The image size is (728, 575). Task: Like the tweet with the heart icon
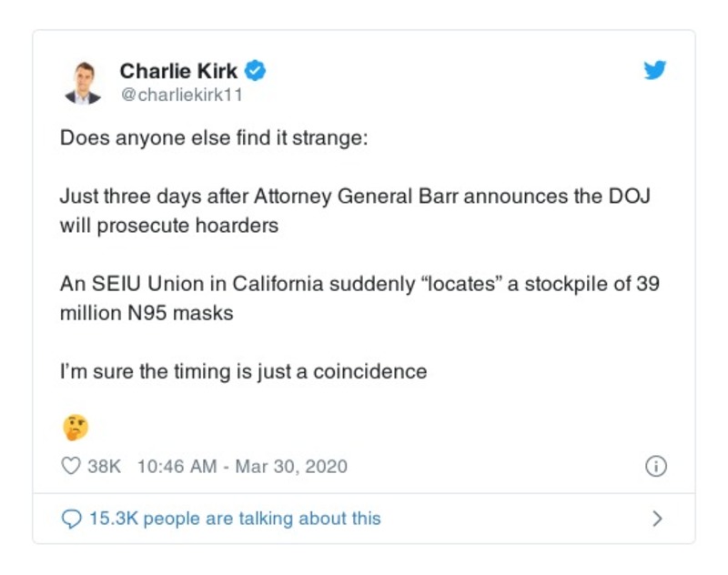click(71, 466)
